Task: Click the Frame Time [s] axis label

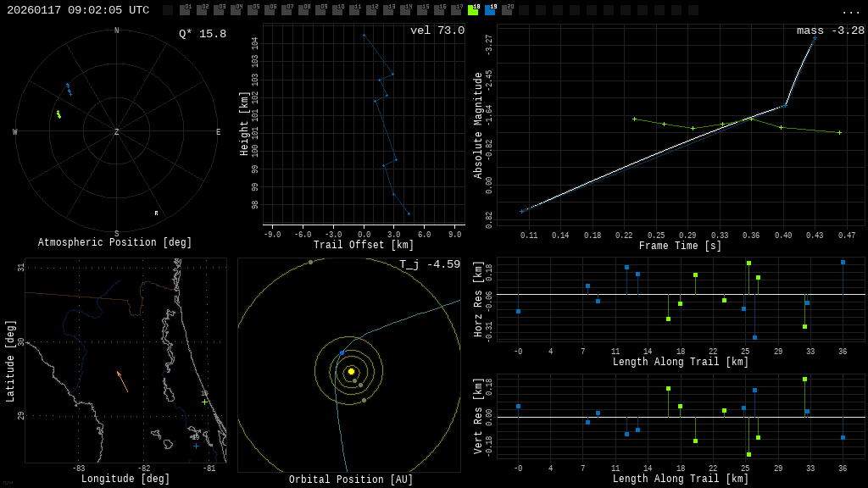Action: [x=681, y=245]
